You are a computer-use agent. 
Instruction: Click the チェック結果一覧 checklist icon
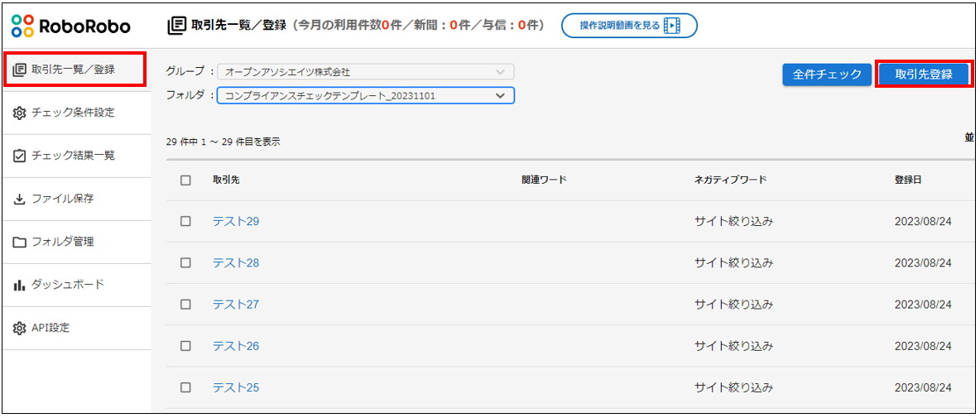(21, 156)
